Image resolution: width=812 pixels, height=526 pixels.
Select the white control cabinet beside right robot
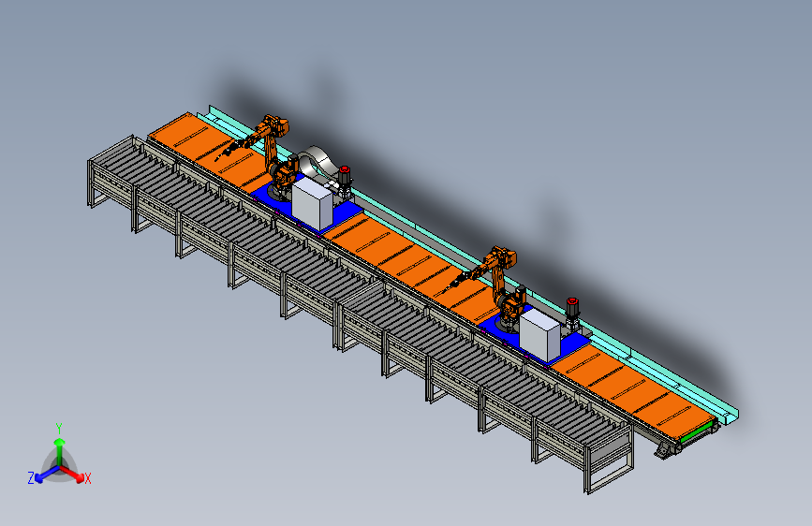point(539,334)
